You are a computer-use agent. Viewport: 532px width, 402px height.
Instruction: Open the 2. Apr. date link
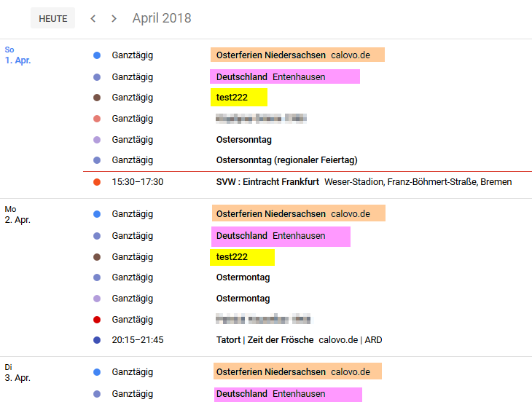click(x=17, y=219)
